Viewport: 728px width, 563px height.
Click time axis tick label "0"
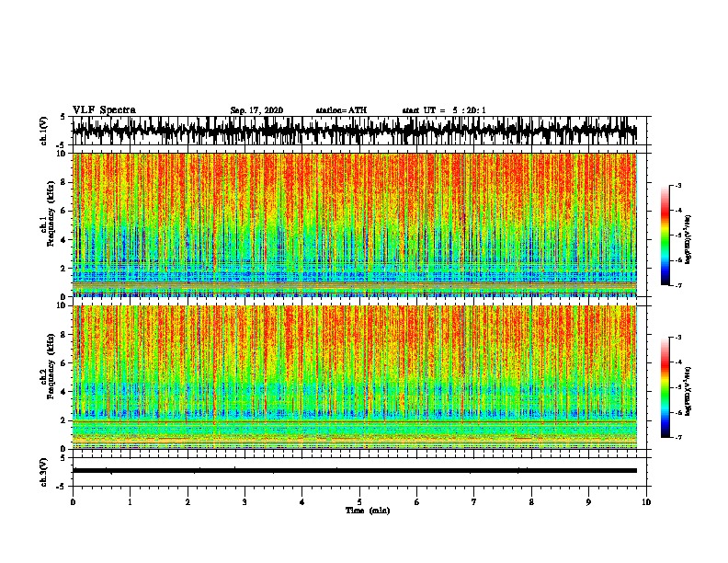click(73, 502)
